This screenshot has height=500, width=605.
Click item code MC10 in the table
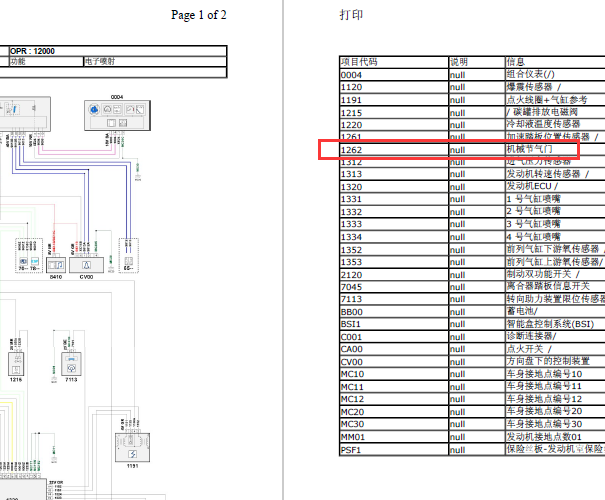pos(353,374)
